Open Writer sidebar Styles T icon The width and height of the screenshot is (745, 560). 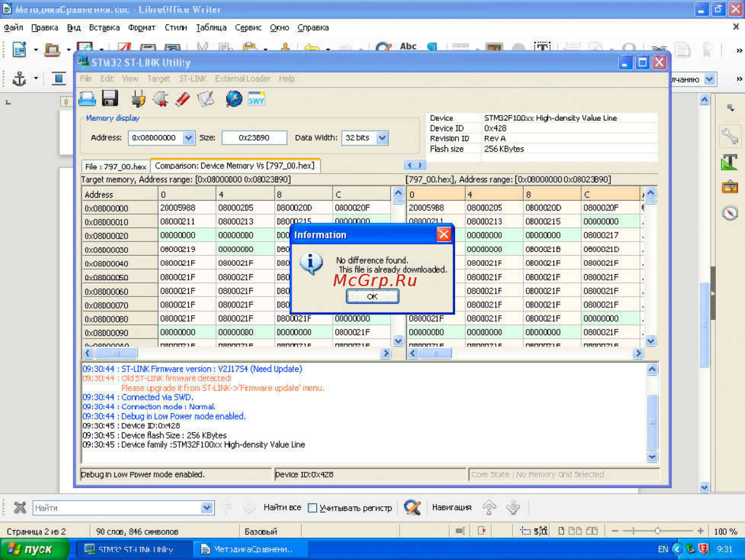point(730,162)
